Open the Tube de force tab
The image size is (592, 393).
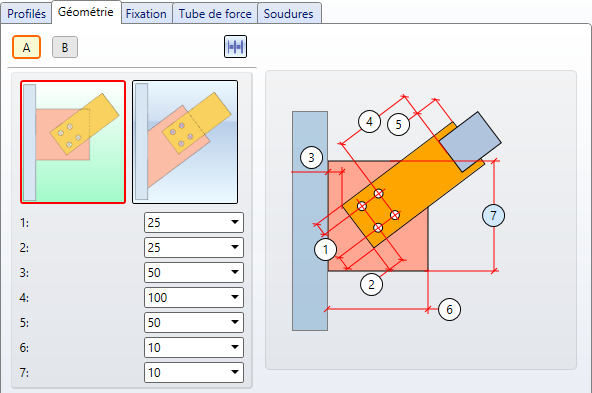215,14
